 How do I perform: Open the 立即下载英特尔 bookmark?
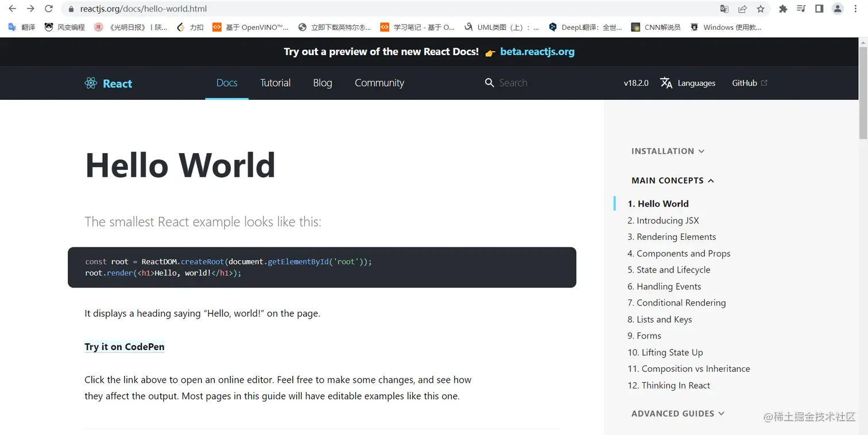tap(335, 27)
